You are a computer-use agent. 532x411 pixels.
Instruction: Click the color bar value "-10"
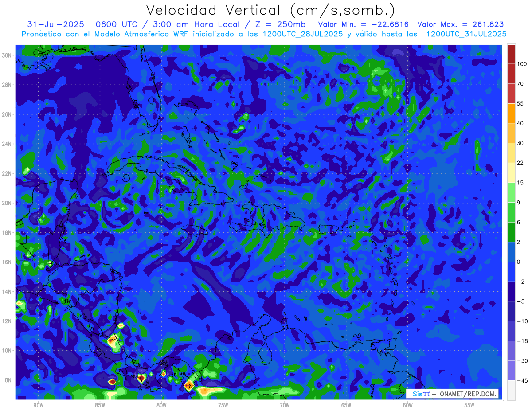click(522, 321)
